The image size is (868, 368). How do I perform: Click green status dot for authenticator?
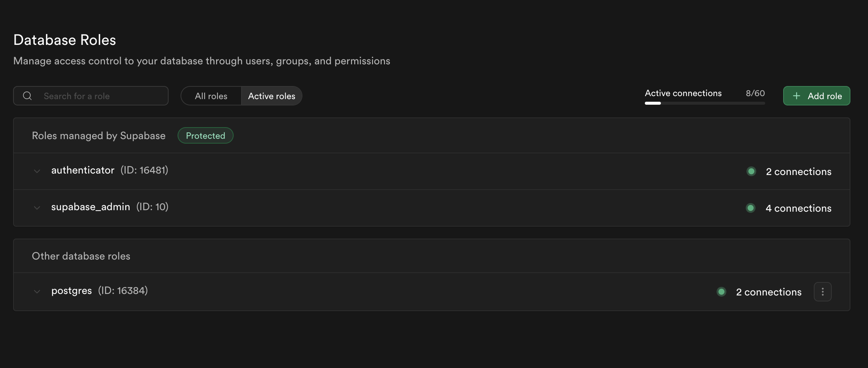[x=751, y=171]
